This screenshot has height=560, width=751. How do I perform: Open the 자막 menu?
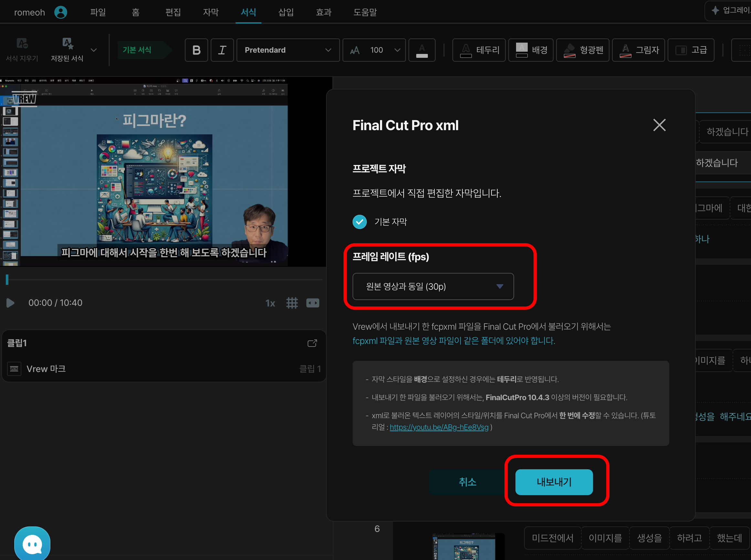(x=211, y=13)
